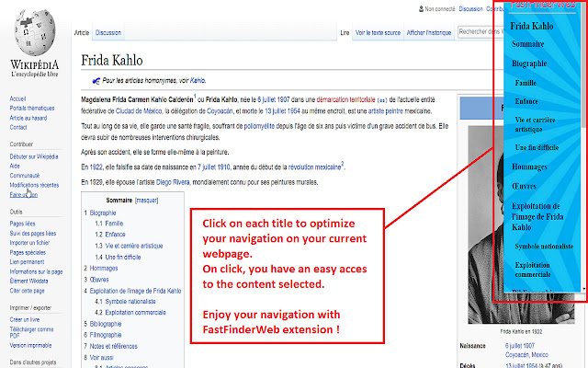Screen dimensions: 588x368
Task: Select the Lire tab
Action: click(x=345, y=32)
